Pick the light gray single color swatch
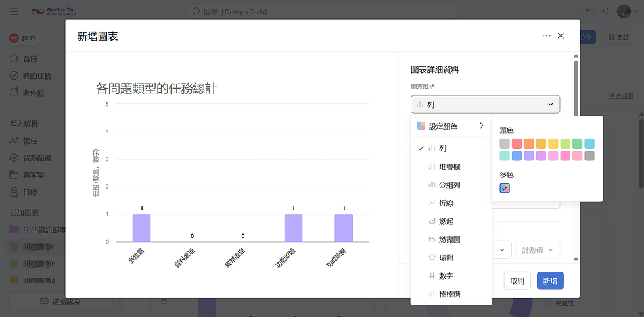The image size is (644, 317). 505,143
